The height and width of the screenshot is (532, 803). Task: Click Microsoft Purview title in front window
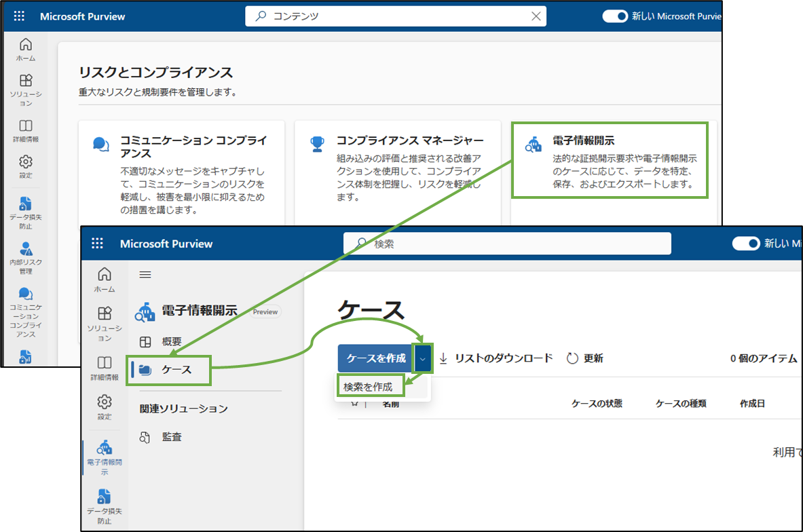pos(166,244)
